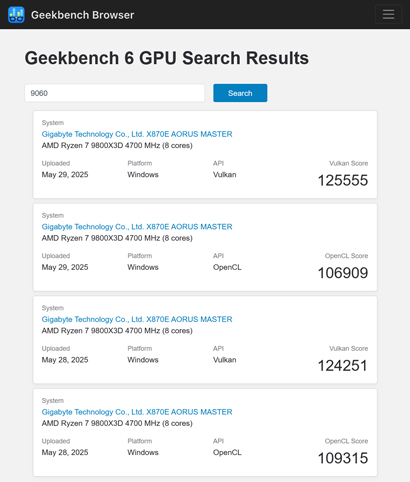Click the OpenCL score 106909
The image size is (410, 482).
(x=343, y=273)
